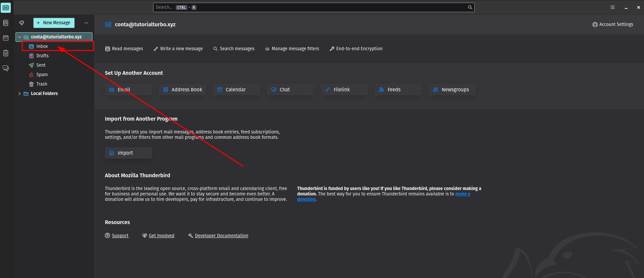This screenshot has height=278, width=644.
Task: Click the Get Messages cloud icon
Action: [x=22, y=23]
